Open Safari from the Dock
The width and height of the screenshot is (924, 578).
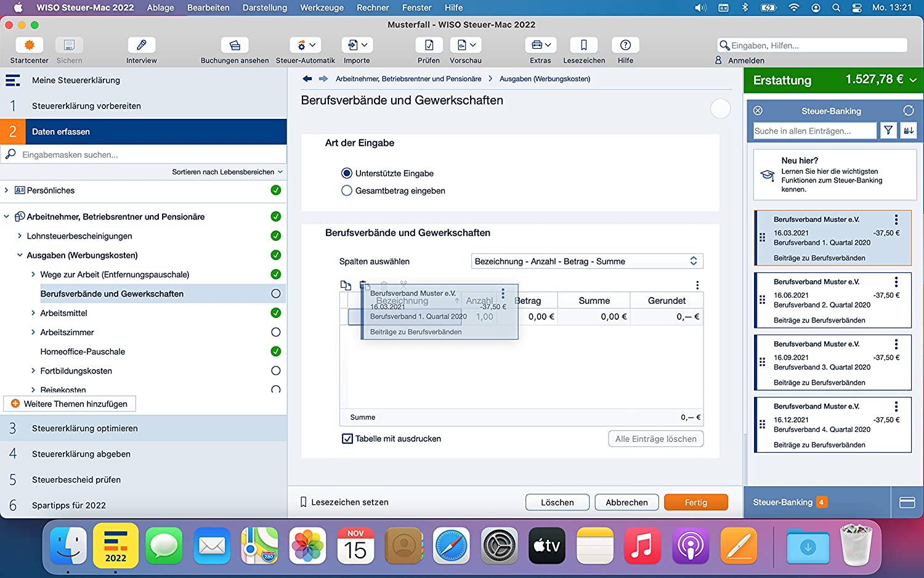coord(451,546)
